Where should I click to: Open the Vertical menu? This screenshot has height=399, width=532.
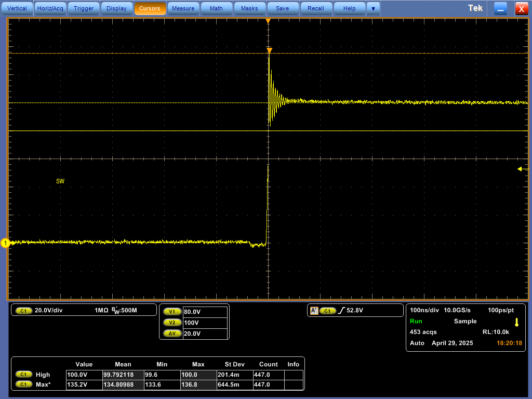pyautogui.click(x=17, y=8)
